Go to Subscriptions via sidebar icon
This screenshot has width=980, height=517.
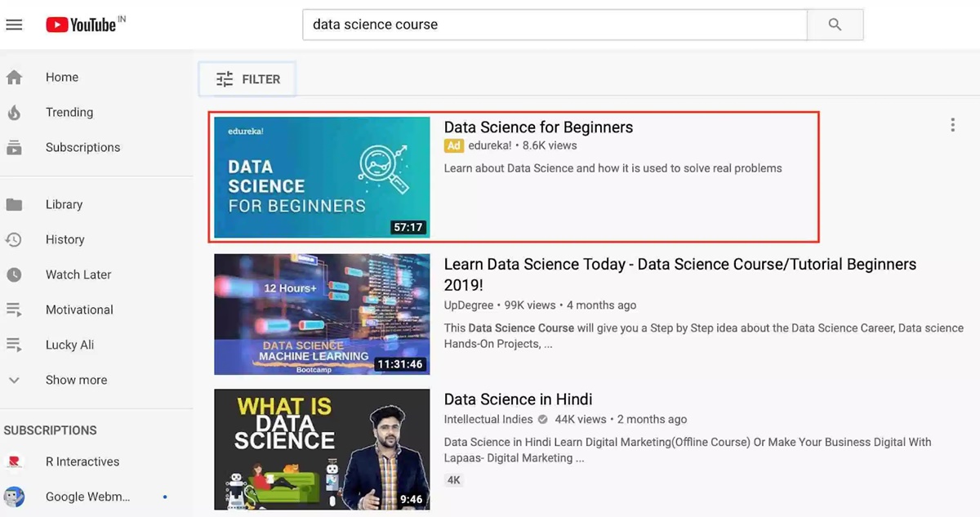click(14, 148)
